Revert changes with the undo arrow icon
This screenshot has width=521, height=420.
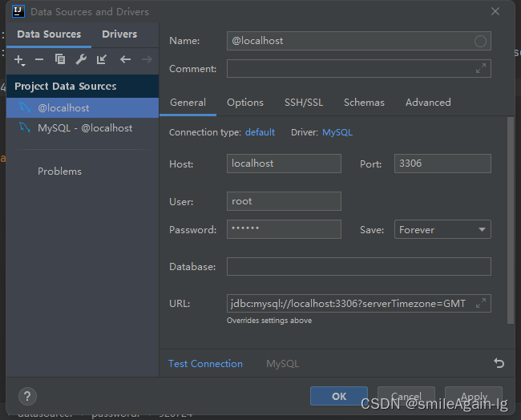(499, 363)
